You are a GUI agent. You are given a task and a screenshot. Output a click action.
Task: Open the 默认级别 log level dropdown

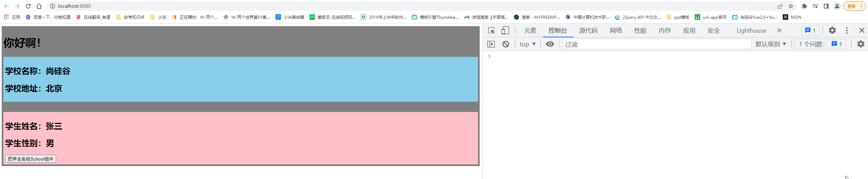(771, 44)
